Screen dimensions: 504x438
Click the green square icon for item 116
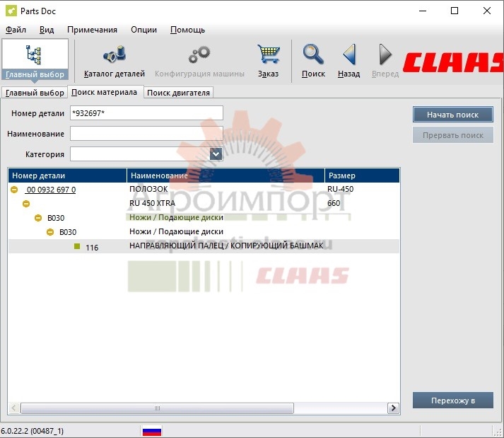pos(77,246)
